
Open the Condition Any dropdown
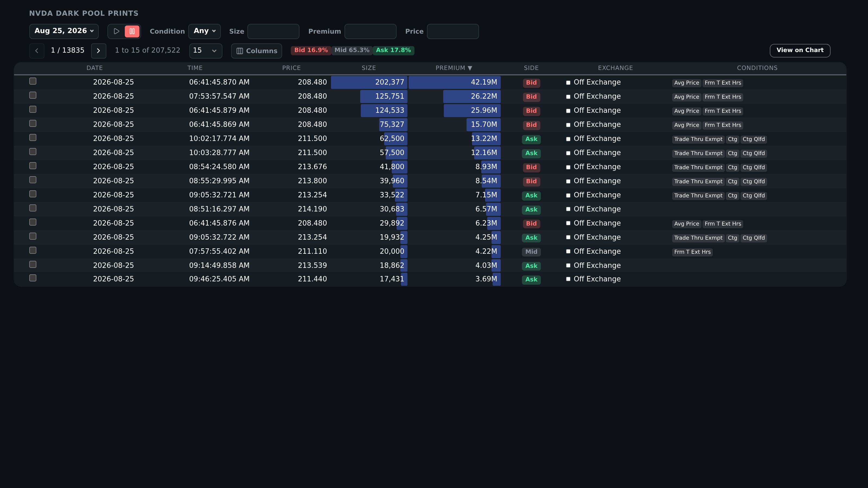[x=205, y=31]
